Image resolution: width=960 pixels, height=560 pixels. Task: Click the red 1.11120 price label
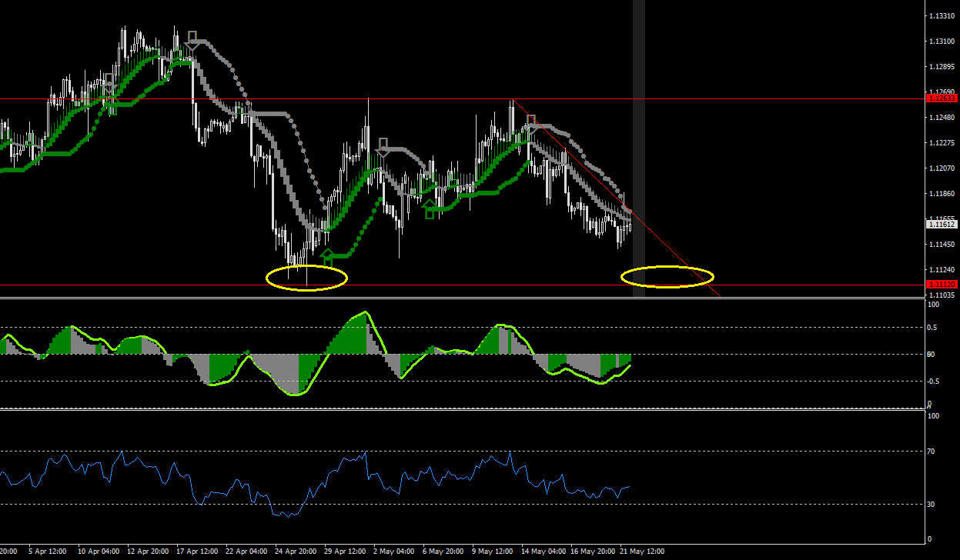point(942,285)
